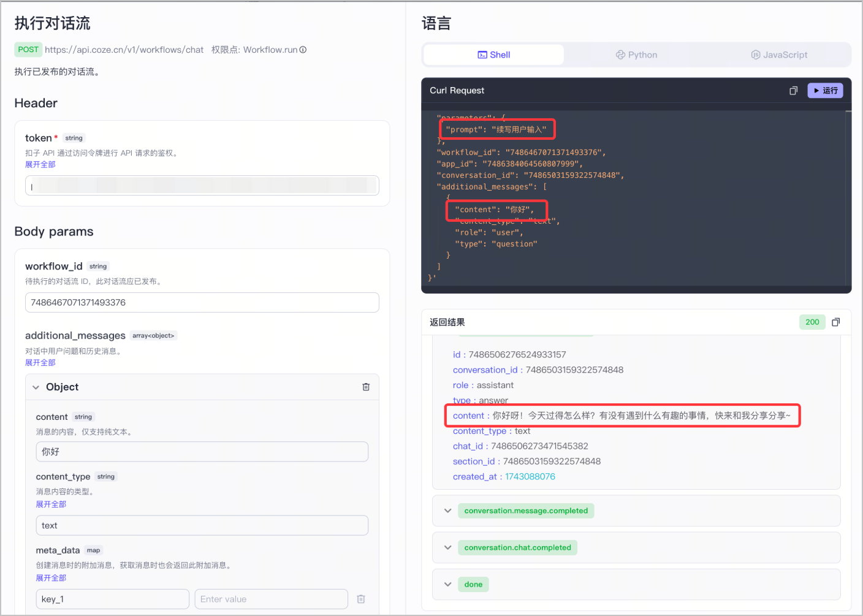Expand the done event

pos(448,584)
